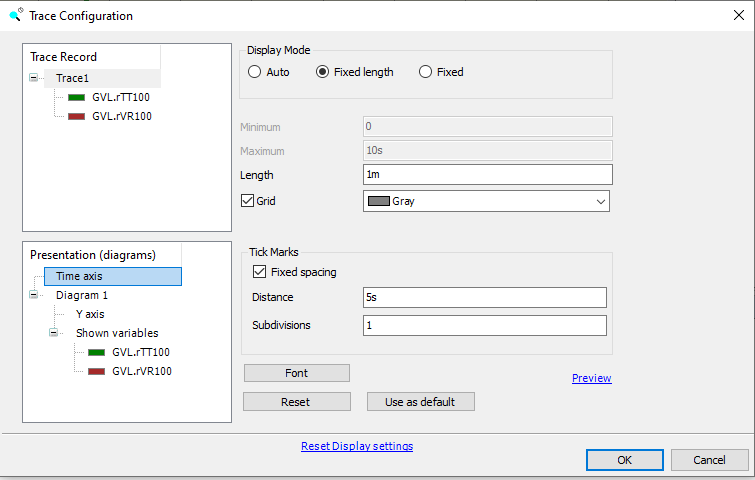This screenshot has height=480, width=755.
Task: Click green GVL.rTT100 swatch under Shown variables
Action: pos(96,352)
